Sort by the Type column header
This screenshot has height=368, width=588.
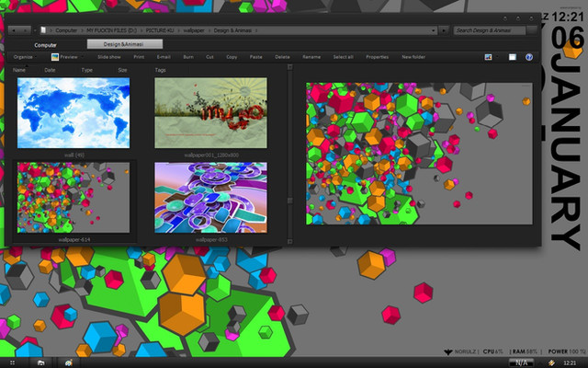click(x=86, y=70)
